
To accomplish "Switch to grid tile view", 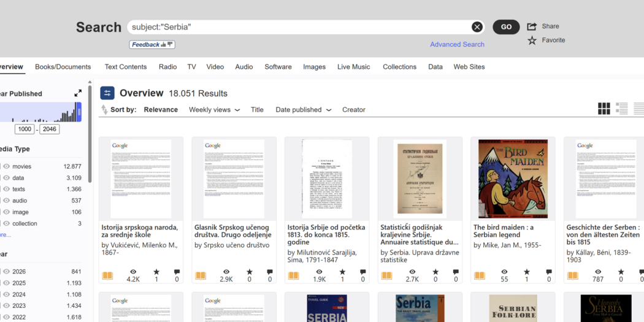I will click(604, 109).
